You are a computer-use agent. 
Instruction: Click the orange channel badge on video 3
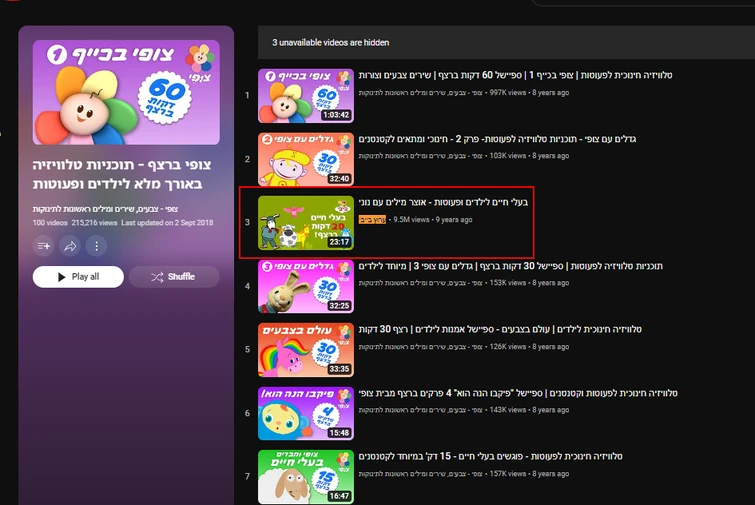372,220
